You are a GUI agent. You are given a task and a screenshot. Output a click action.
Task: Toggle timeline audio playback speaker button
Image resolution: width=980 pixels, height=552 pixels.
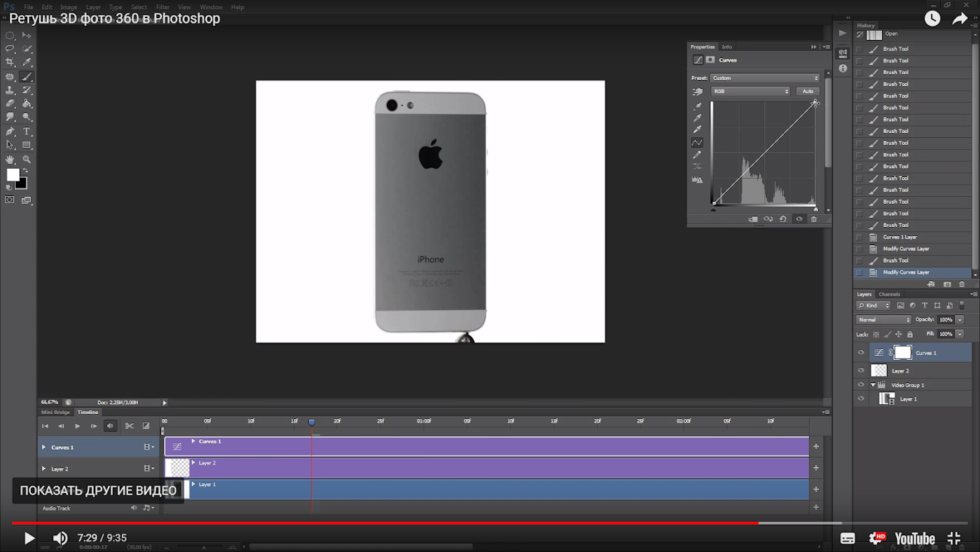click(x=110, y=426)
